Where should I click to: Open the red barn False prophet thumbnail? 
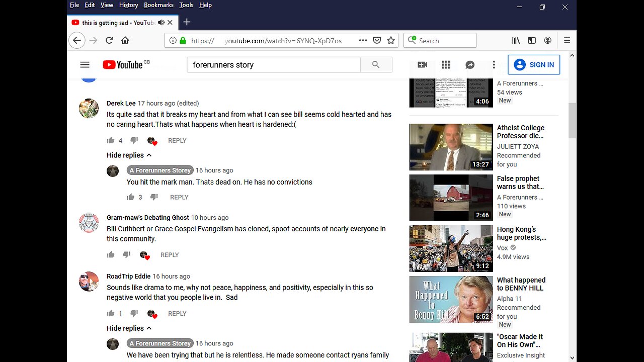click(451, 198)
